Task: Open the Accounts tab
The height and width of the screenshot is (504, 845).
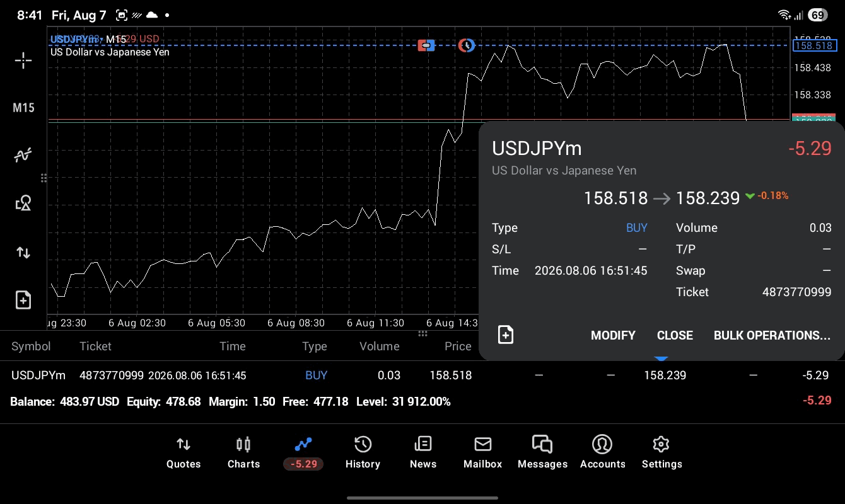Action: pos(602,452)
